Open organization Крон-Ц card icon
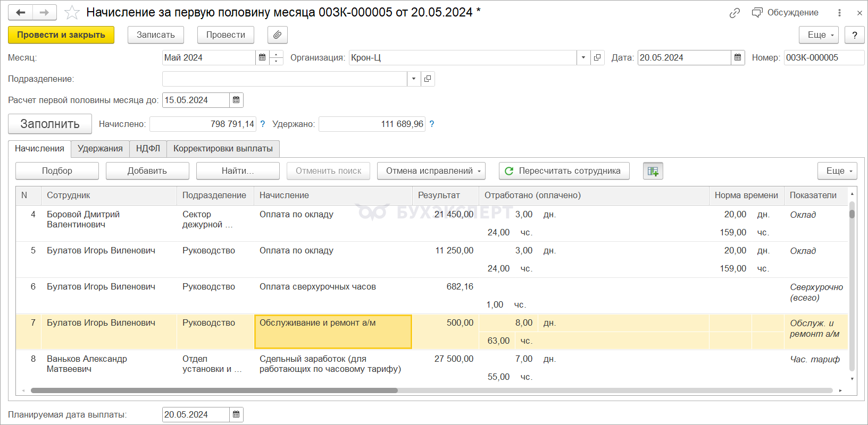Screen dimensions: 868x425 click(597, 57)
